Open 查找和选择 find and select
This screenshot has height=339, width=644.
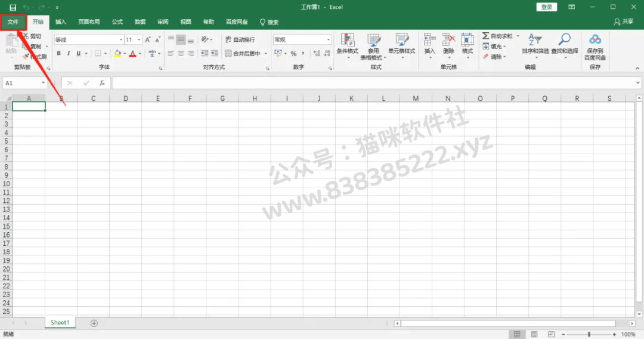coord(565,47)
